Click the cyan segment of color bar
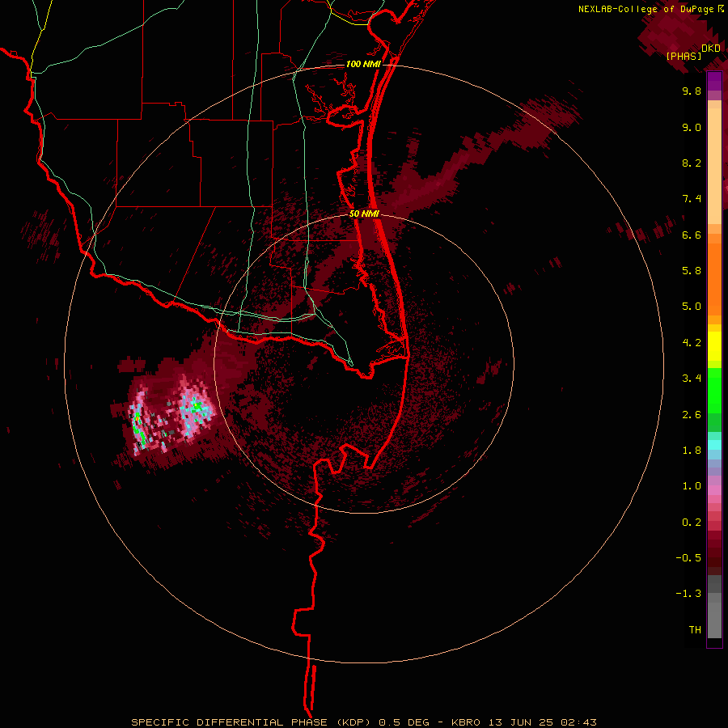Viewport: 728px width, 728px height. [714, 445]
